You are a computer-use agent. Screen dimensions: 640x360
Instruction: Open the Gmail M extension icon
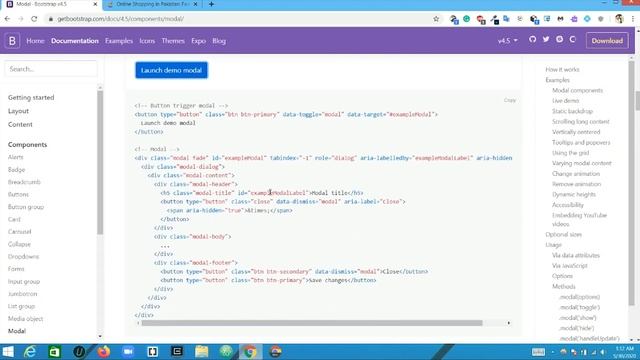560,19
